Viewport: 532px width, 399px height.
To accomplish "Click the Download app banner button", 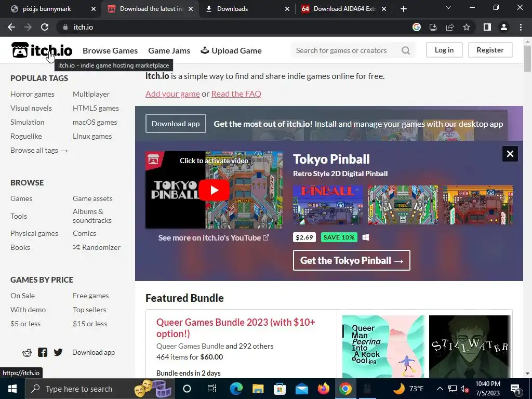I will click(x=176, y=124).
